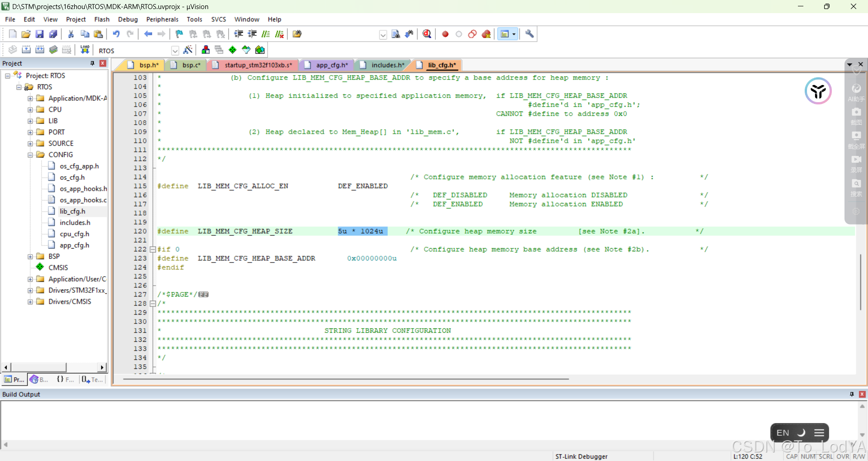
Task: Open Select Software Packs
Action: coord(246,50)
